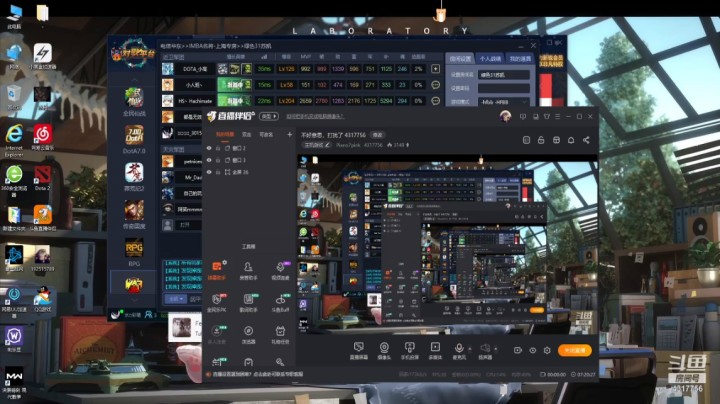720x404 pixels.
Task: Open the tool with purple badge
Action: 280,270
